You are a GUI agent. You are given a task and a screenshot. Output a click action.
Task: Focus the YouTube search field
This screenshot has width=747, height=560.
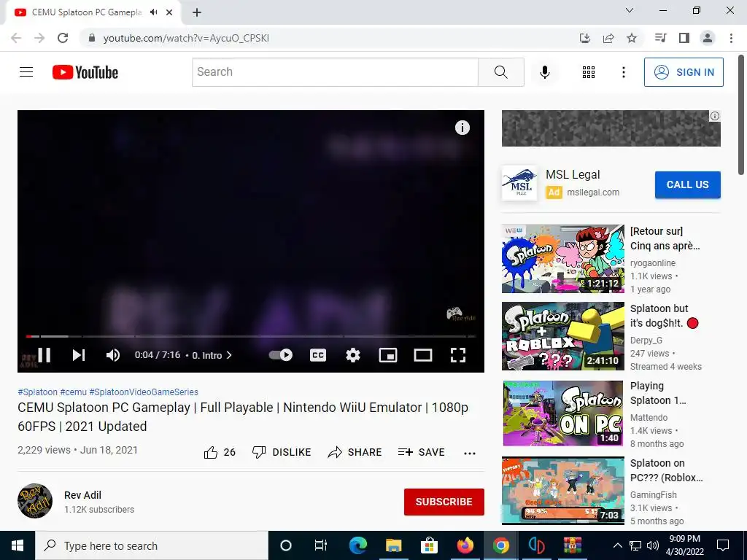335,72
